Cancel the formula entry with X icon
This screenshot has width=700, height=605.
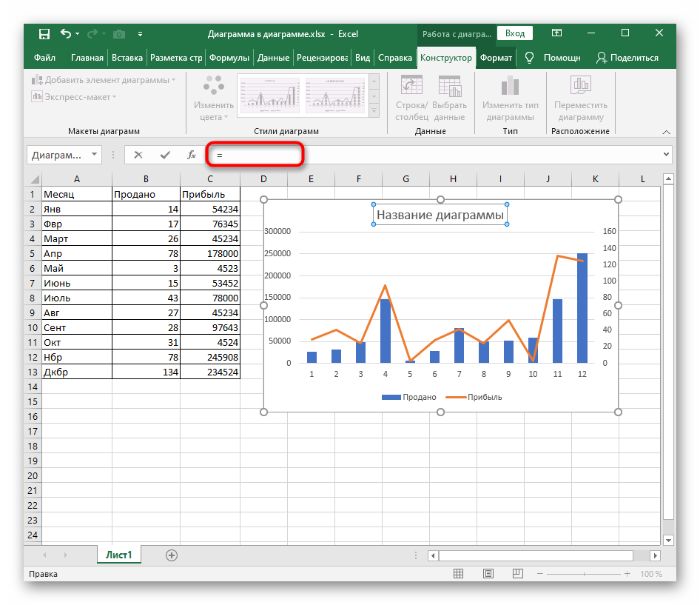point(138,155)
